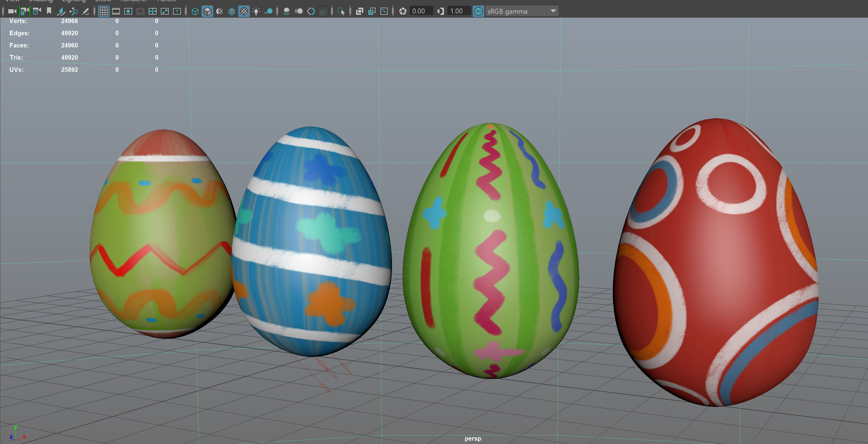Toggle the Gate Mask icon
The height and width of the screenshot is (444, 868).
coord(140,11)
